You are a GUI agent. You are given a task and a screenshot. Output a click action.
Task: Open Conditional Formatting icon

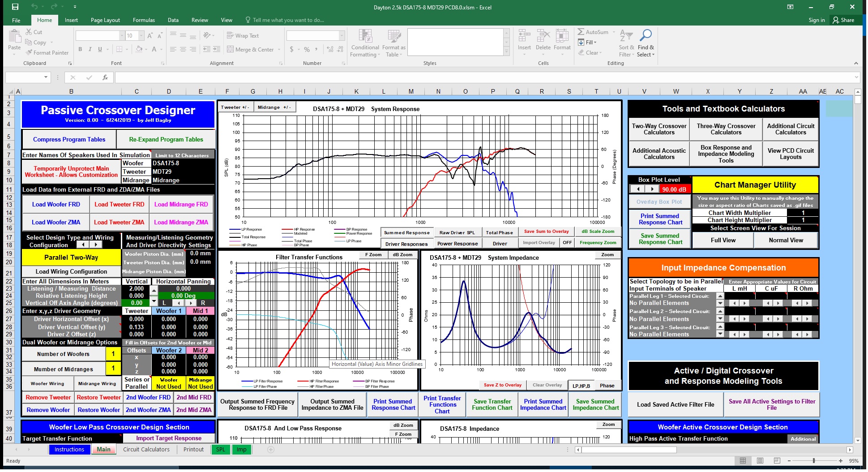click(365, 37)
